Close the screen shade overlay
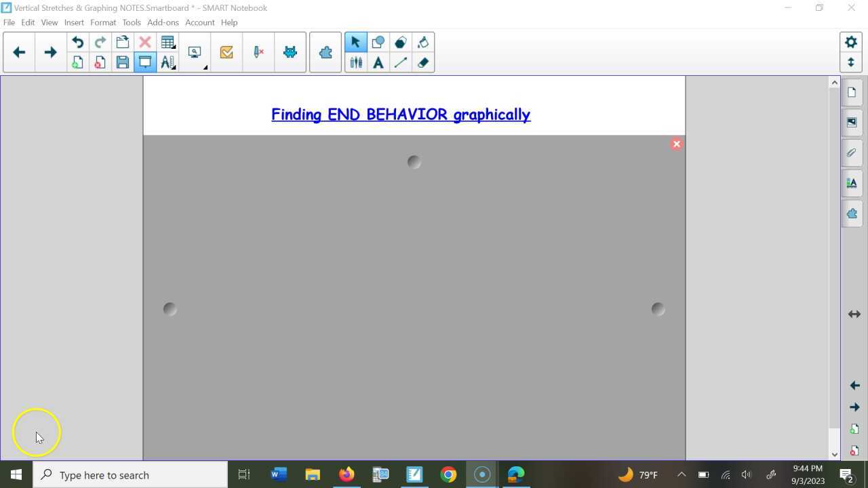Image resolution: width=868 pixels, height=488 pixels. click(x=676, y=144)
